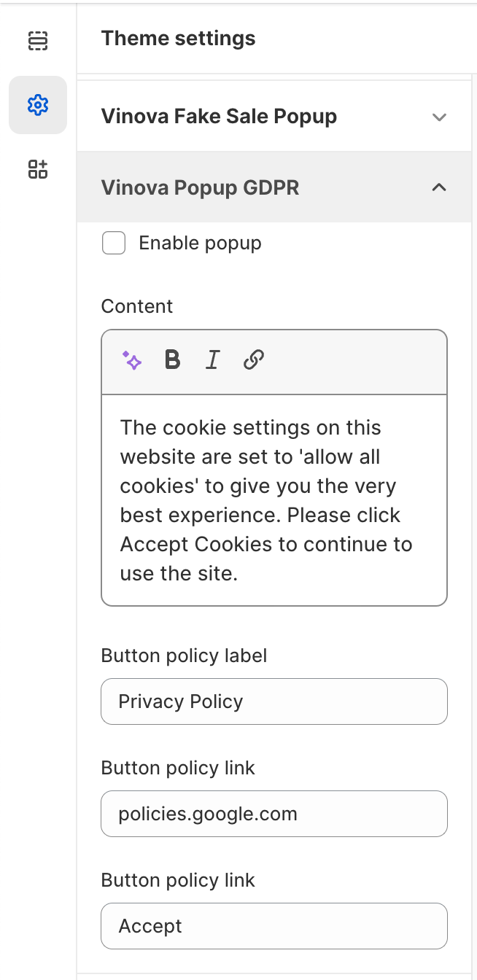The width and height of the screenshot is (477, 980).
Task: Click the Content field label
Action: coord(137,306)
